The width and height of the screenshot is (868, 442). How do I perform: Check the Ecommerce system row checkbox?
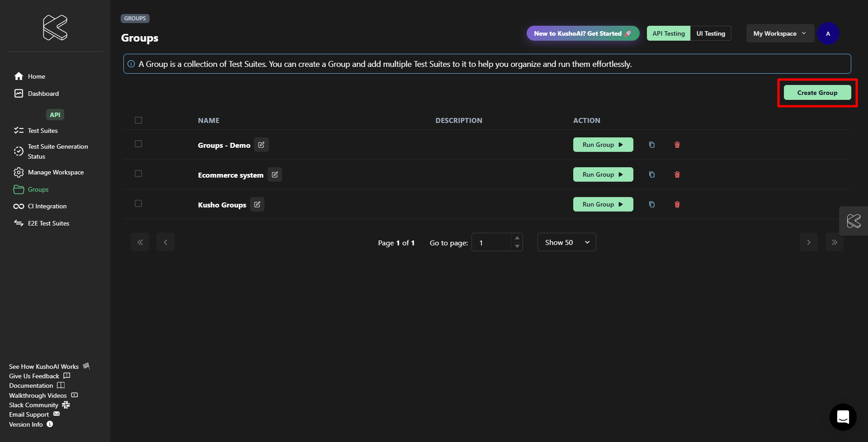(138, 174)
